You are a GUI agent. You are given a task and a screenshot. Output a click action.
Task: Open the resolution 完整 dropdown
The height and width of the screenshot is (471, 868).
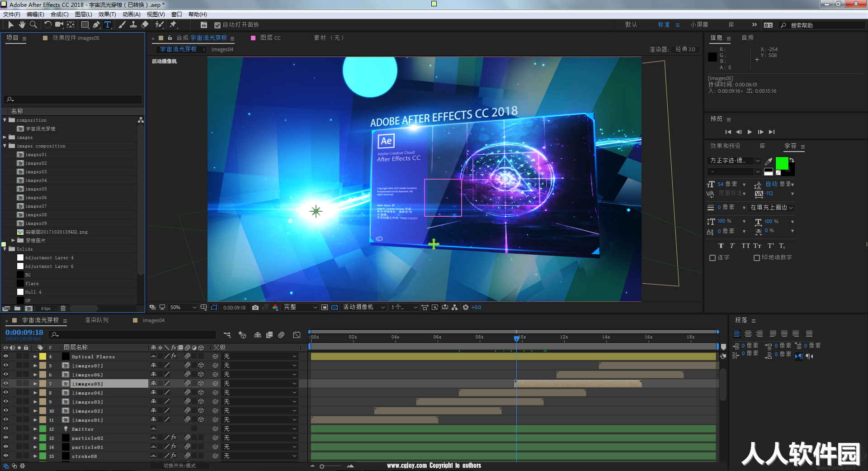tap(300, 308)
